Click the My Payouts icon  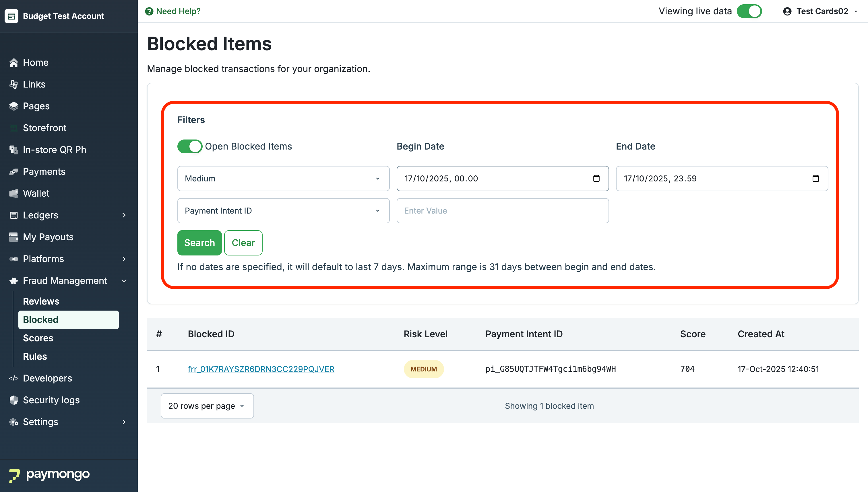click(x=13, y=237)
